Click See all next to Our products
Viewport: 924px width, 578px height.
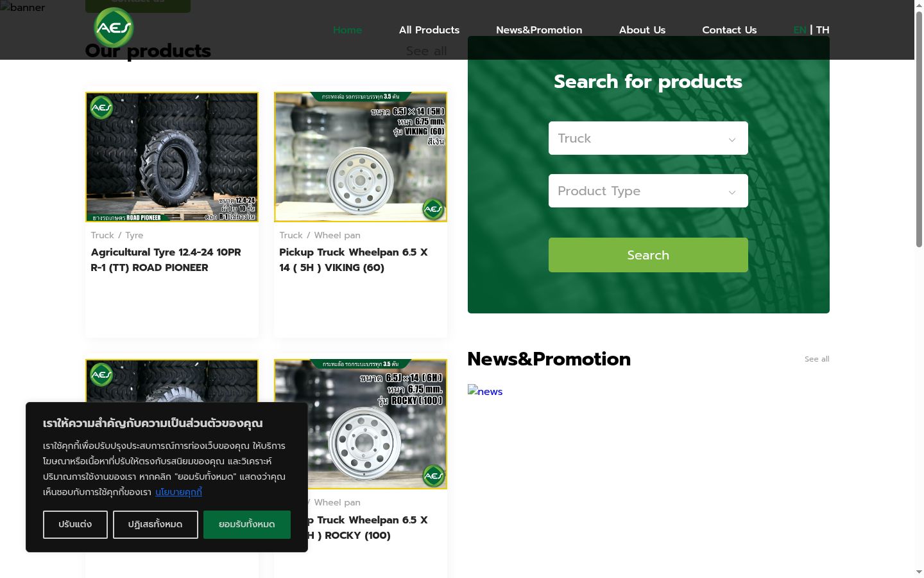[426, 51]
